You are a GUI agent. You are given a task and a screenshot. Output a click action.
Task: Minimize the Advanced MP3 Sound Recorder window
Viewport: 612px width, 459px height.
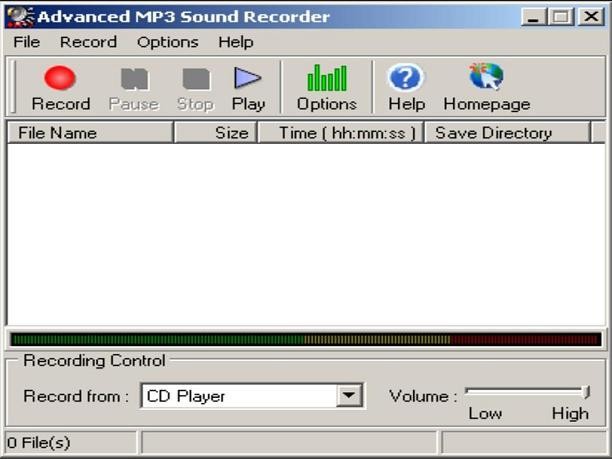534,17
